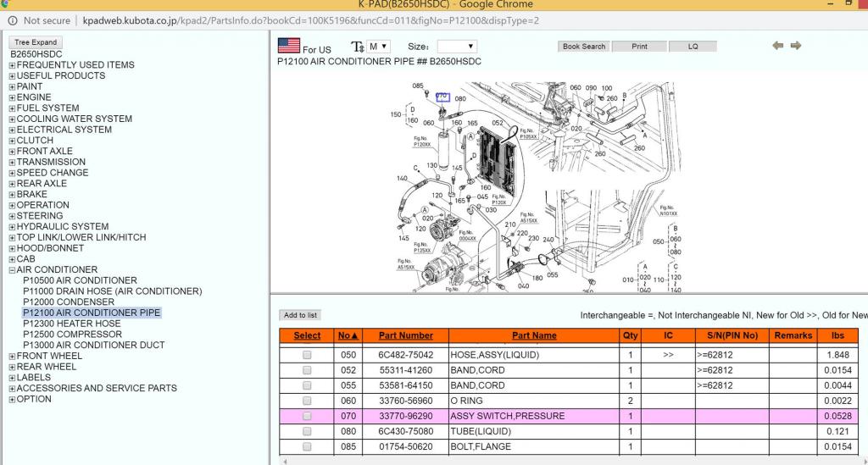This screenshot has height=465, width=868.
Task: Open the Size dropdown
Action: (x=457, y=47)
